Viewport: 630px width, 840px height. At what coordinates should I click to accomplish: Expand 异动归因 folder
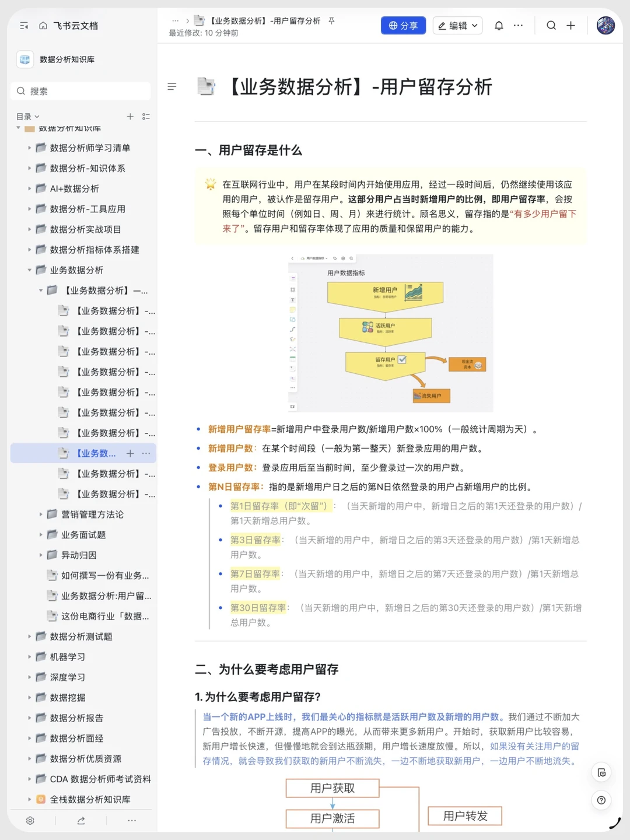click(x=41, y=555)
